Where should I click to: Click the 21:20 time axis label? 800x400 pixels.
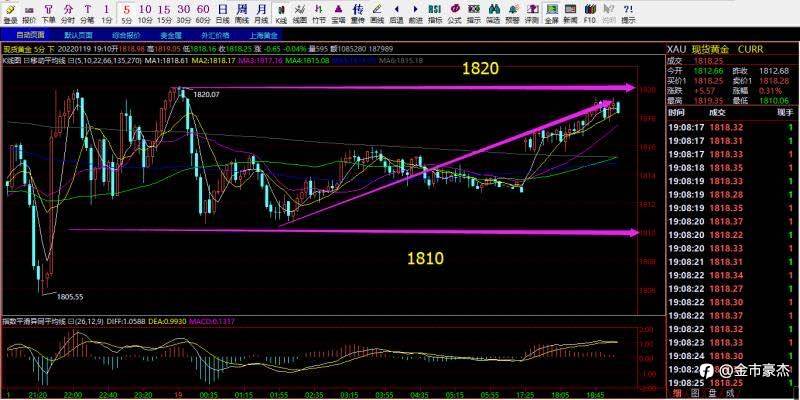click(x=37, y=395)
